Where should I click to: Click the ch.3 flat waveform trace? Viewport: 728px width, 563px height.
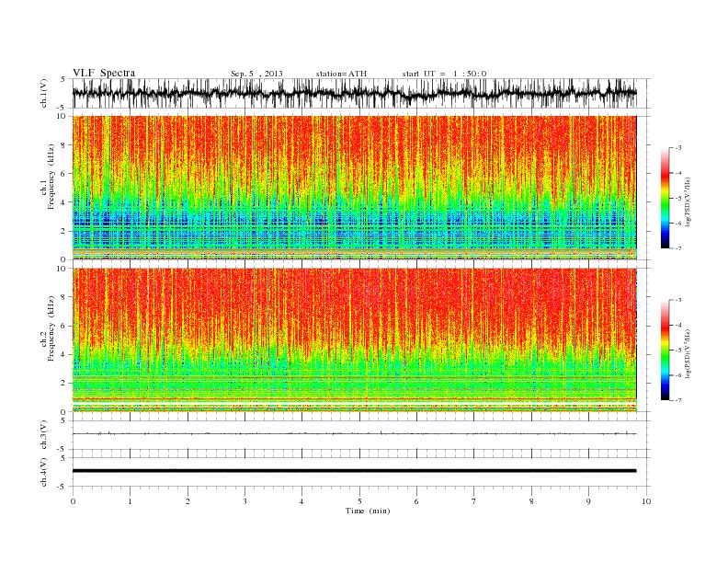tap(355, 433)
